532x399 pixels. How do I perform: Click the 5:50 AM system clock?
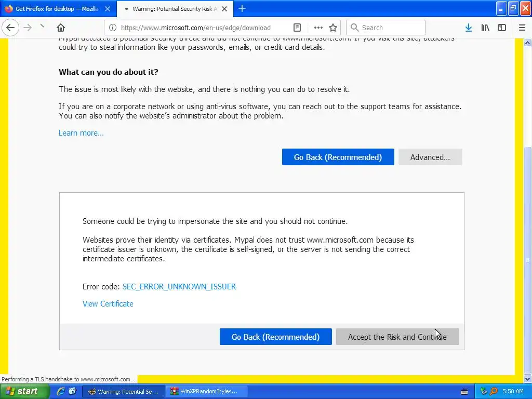513,392
